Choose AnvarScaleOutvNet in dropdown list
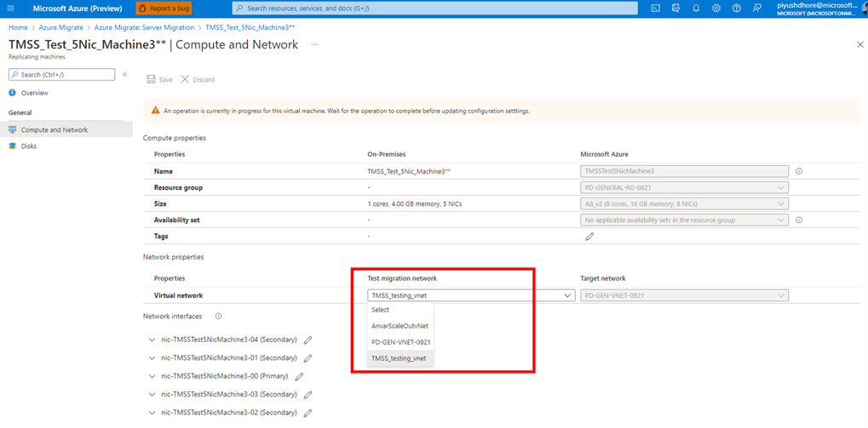Screen dimensions: 868x428 click(401, 326)
